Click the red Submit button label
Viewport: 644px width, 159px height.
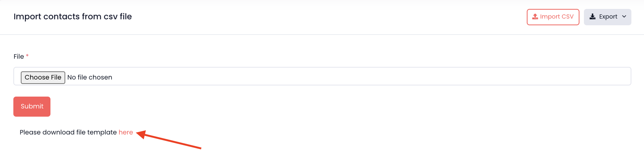click(32, 106)
